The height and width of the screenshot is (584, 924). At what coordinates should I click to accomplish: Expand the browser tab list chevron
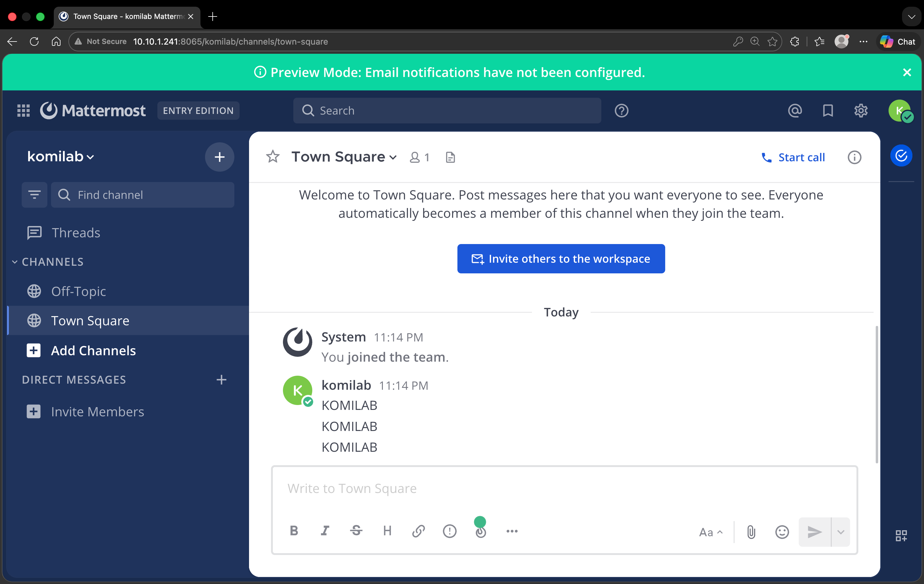click(911, 16)
